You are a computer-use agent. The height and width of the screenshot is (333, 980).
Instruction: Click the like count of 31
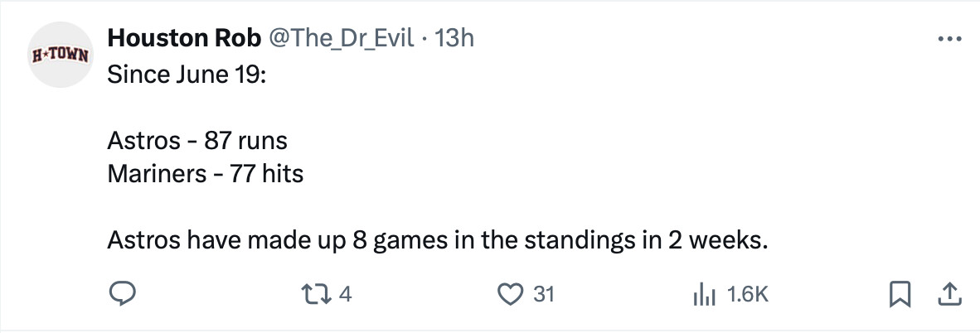point(543,294)
